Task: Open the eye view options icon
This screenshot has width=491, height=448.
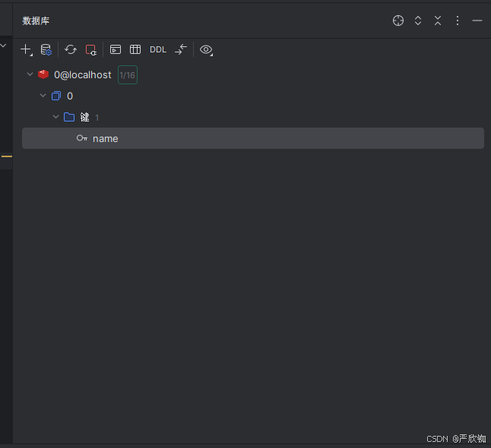Action: point(206,50)
